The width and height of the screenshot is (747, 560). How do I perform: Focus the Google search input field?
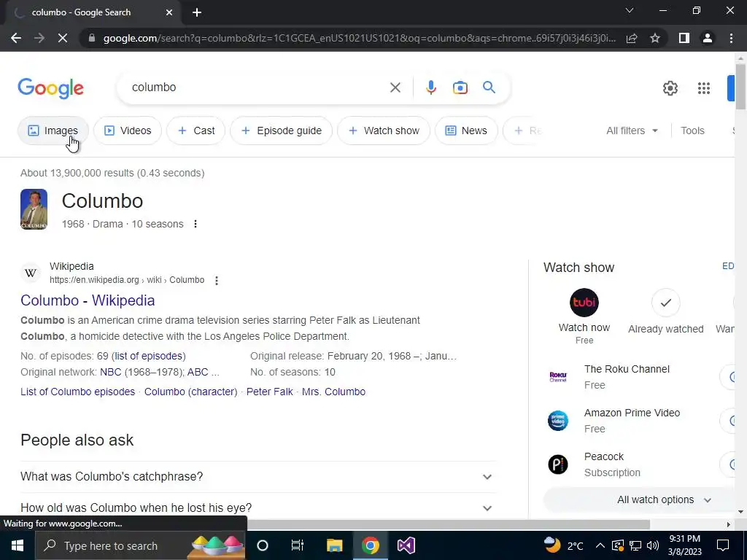coord(258,87)
